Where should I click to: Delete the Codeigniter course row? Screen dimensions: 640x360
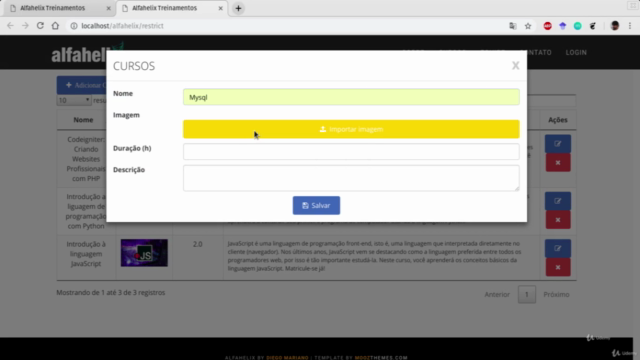[558, 162]
